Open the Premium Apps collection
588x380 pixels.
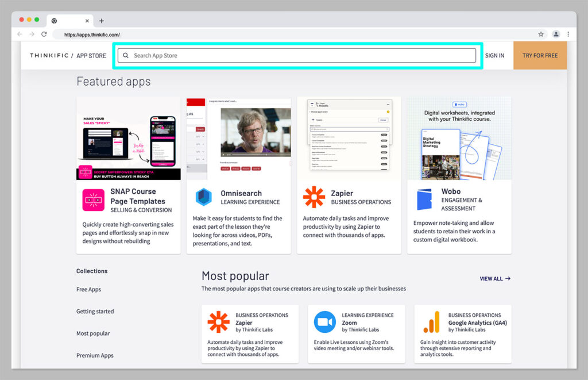coord(95,355)
